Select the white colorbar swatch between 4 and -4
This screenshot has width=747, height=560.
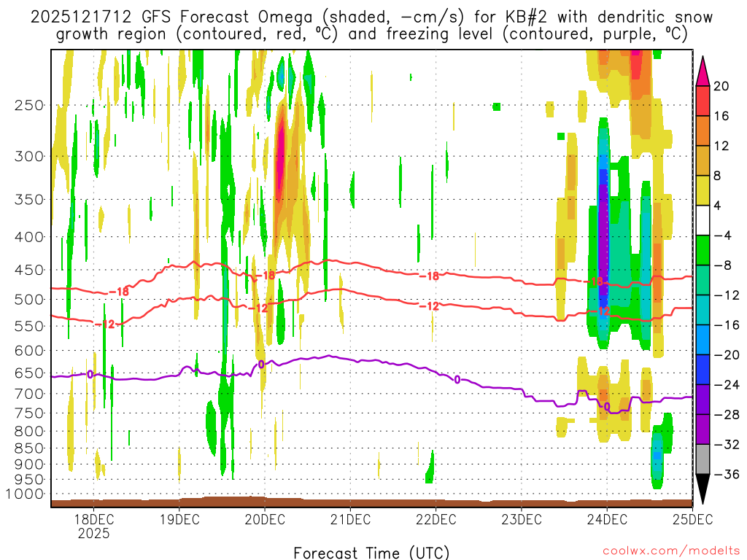pos(703,220)
